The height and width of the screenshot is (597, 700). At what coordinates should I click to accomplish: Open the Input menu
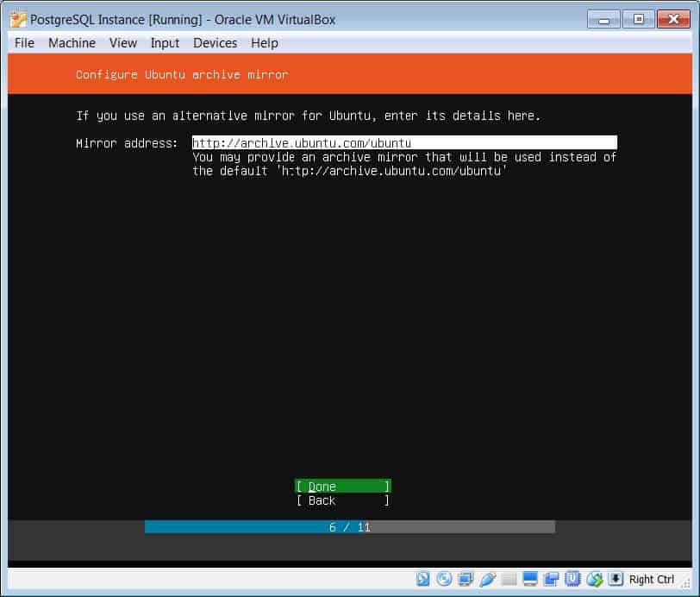(x=165, y=43)
